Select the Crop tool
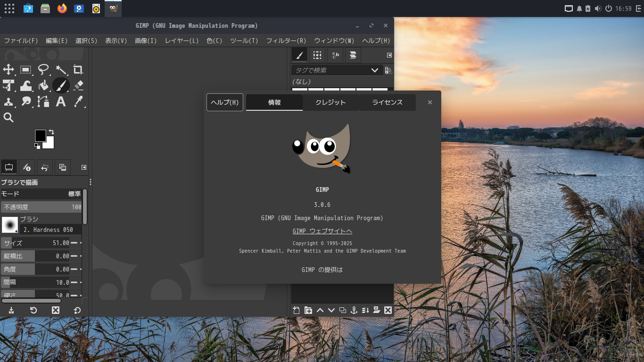 pyautogui.click(x=78, y=70)
